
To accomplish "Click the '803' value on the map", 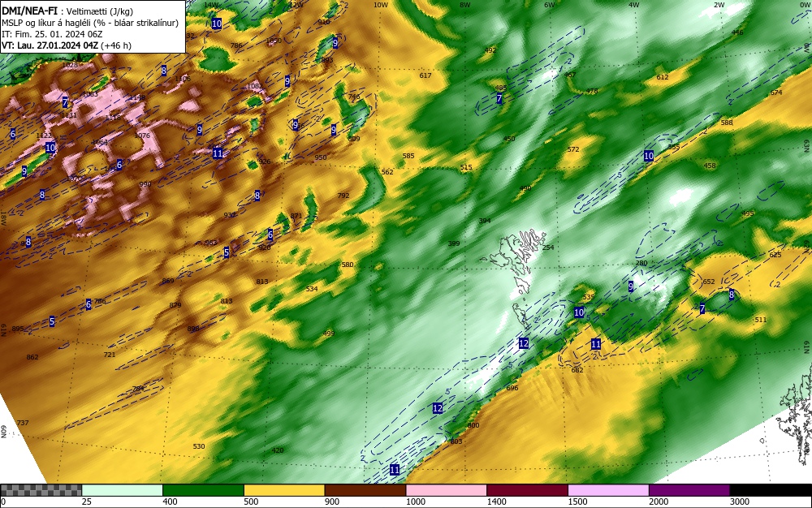I will [456, 441].
